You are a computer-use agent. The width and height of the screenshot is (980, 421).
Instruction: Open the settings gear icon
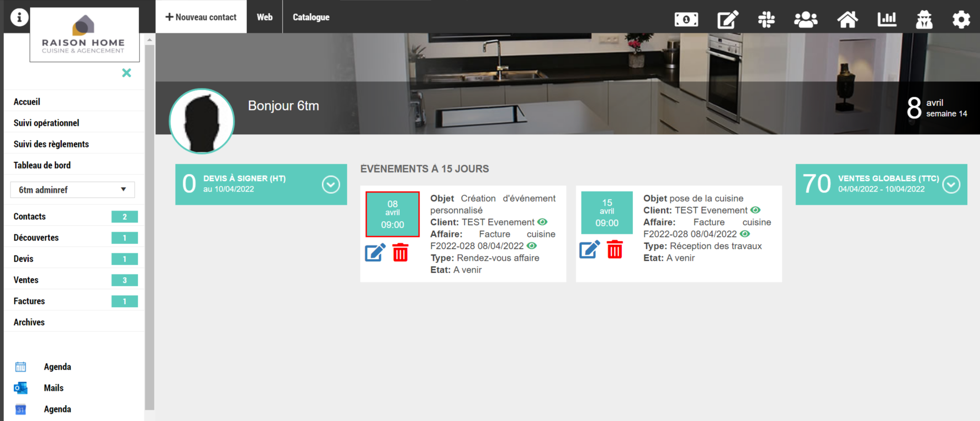point(961,20)
